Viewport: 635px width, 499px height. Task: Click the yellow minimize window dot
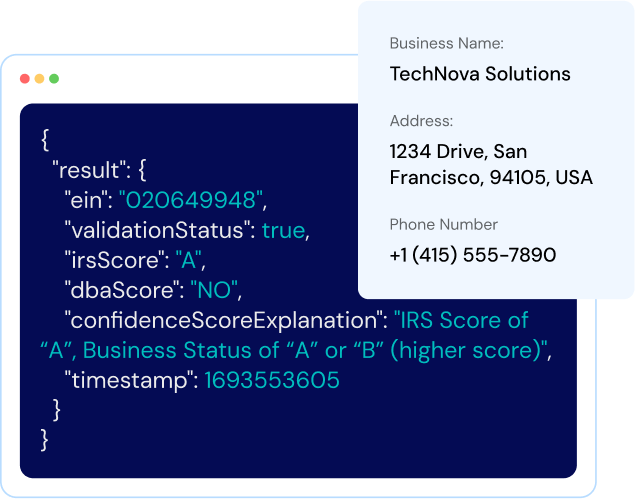click(39, 79)
